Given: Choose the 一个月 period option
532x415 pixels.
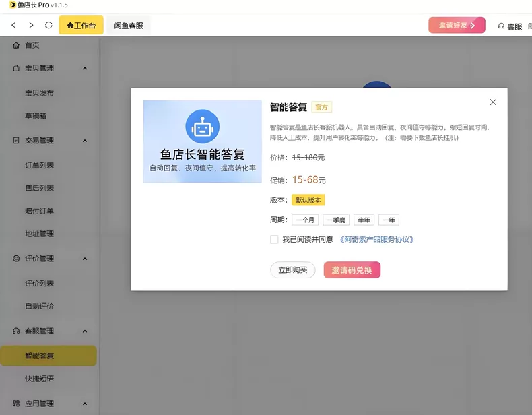Looking at the screenshot, I should (305, 220).
